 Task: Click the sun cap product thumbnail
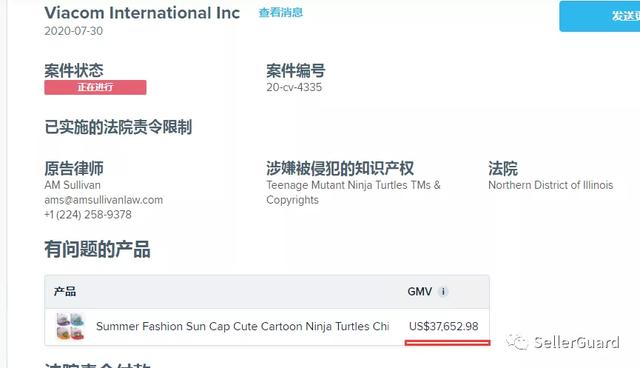pyautogui.click(x=70, y=326)
